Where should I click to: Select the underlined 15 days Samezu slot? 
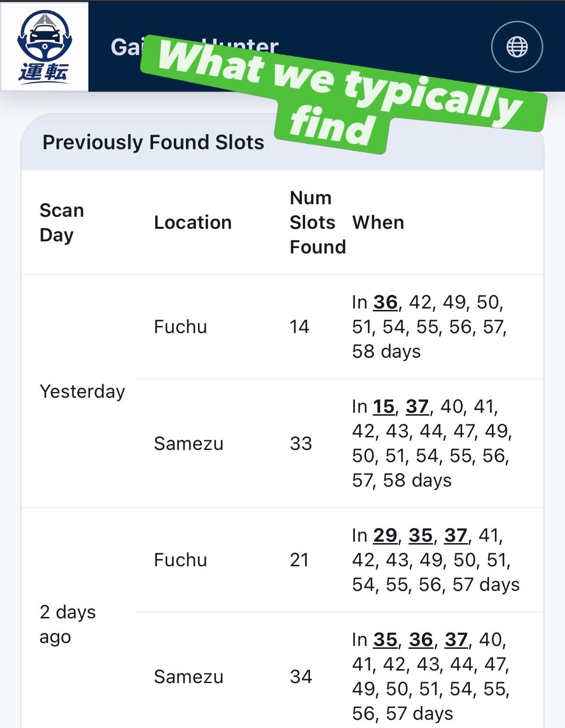pyautogui.click(x=383, y=406)
